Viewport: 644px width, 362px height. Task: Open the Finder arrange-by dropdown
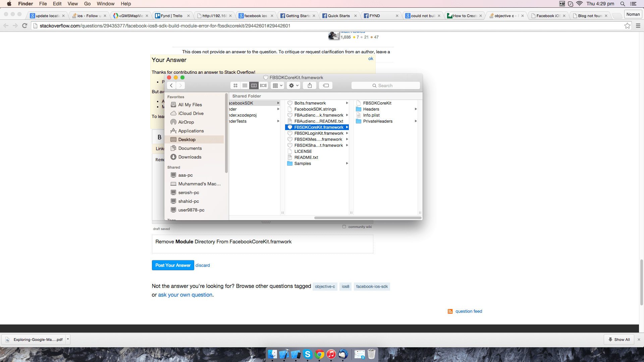pyautogui.click(x=277, y=85)
